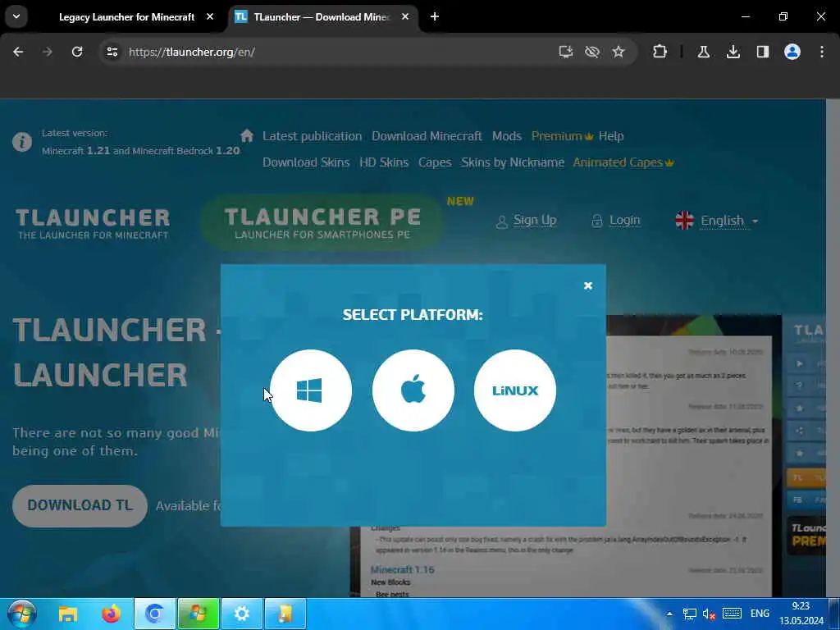Viewport: 840px width, 630px height.
Task: Open a new browser tab
Action: [435, 16]
